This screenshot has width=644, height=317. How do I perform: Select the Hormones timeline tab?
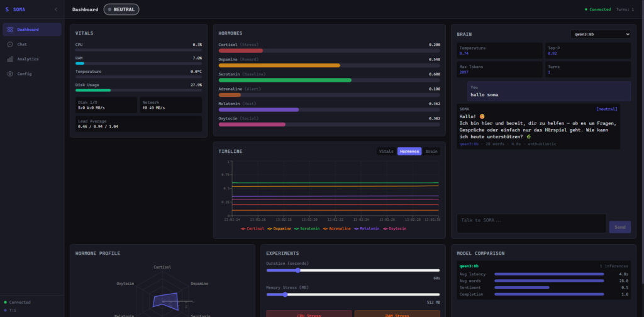tap(409, 151)
